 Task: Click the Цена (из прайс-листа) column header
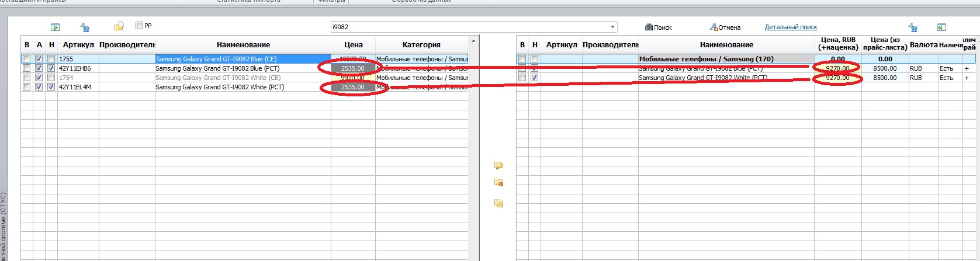885,44
